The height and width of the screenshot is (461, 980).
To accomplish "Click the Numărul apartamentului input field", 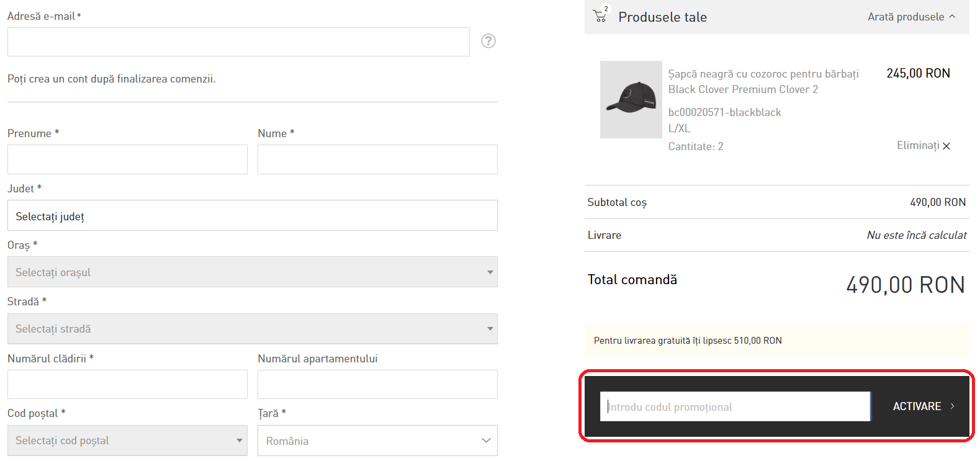I will pyautogui.click(x=377, y=385).
